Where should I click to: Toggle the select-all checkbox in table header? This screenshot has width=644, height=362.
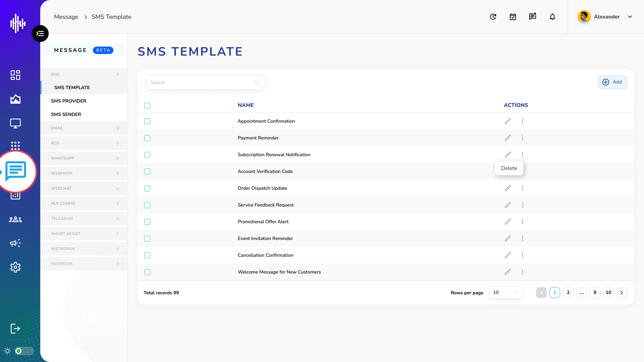[x=147, y=105]
